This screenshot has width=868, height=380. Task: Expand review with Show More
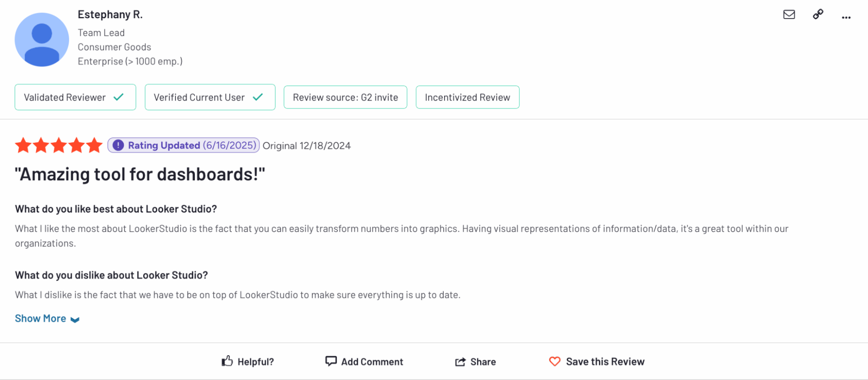[x=47, y=318]
